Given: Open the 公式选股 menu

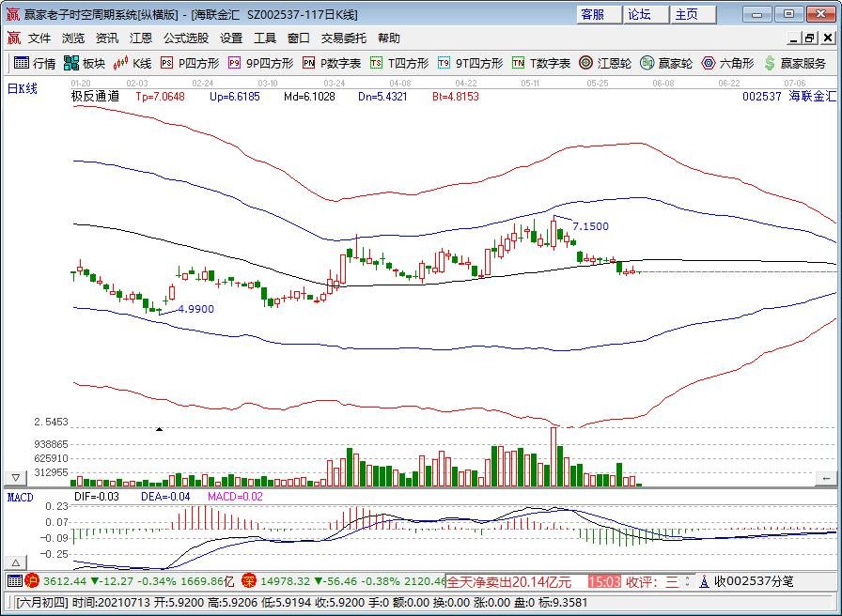Looking at the screenshot, I should pos(186,38).
